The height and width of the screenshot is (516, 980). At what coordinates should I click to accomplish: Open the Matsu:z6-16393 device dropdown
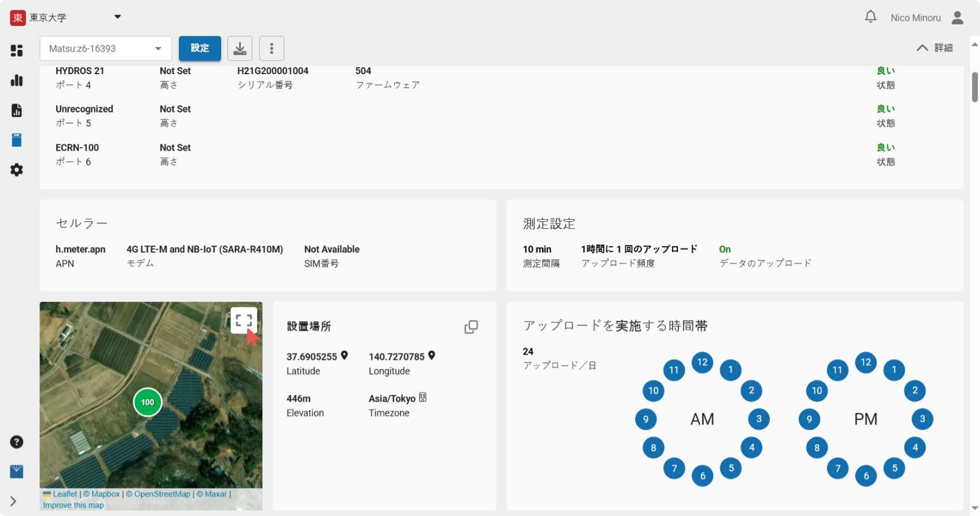coord(105,48)
